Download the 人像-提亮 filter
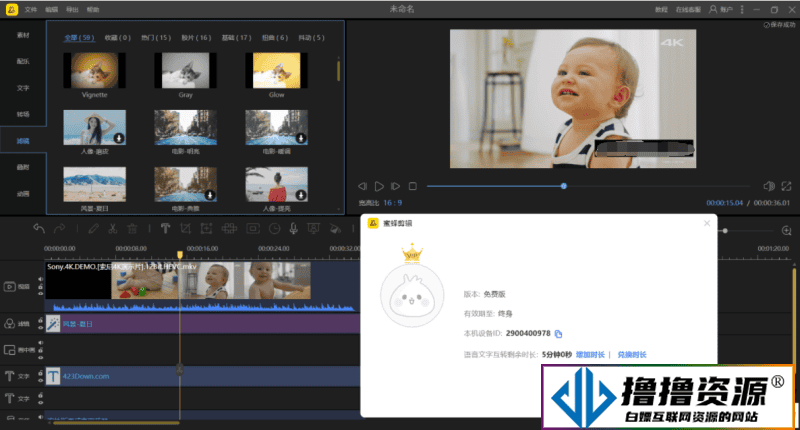 coord(301,195)
